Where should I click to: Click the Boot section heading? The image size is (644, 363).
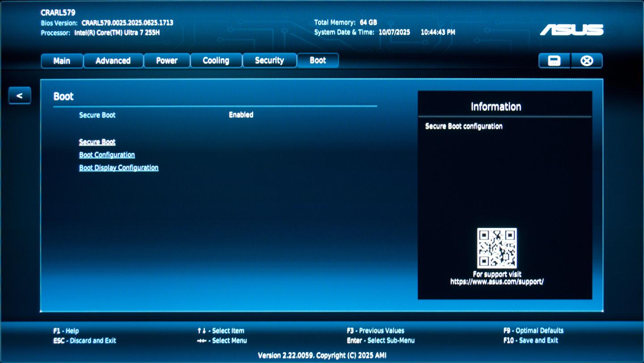coord(64,96)
